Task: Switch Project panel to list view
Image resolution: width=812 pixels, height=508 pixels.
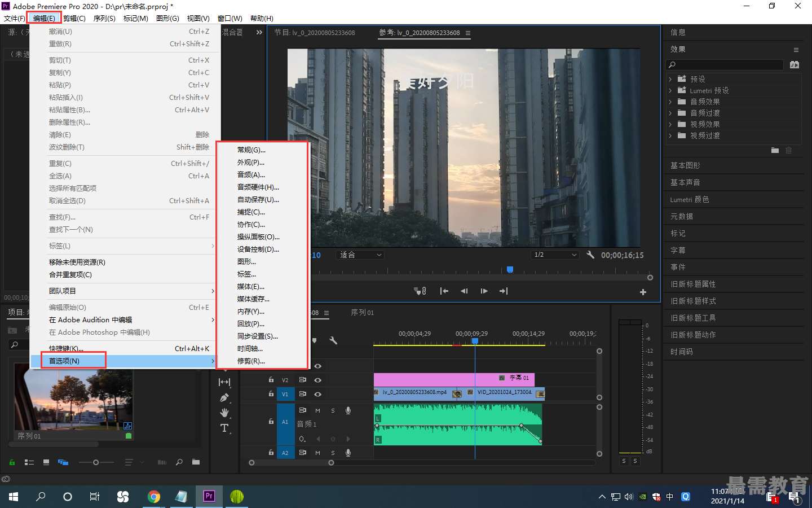Action: point(29,462)
